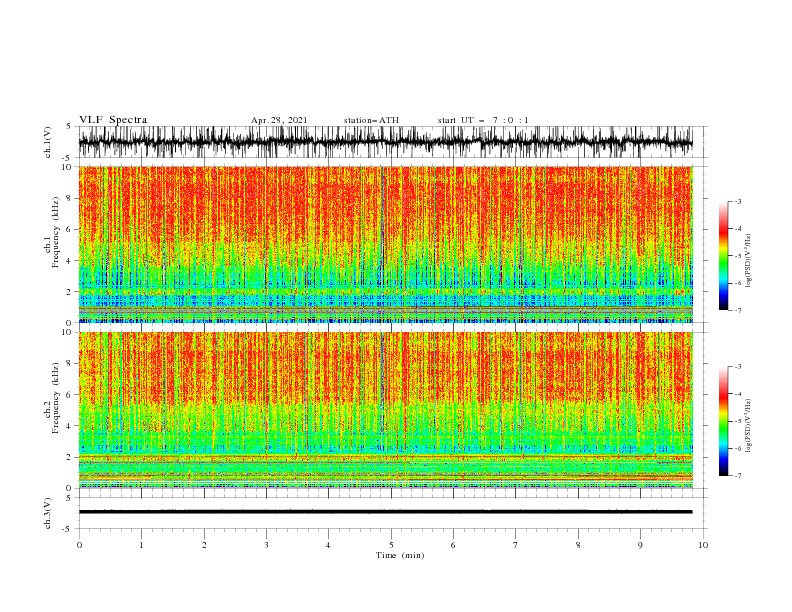Click the log(PSD) label beside ch.2 colorbar
The image size is (792, 612).
tap(748, 426)
